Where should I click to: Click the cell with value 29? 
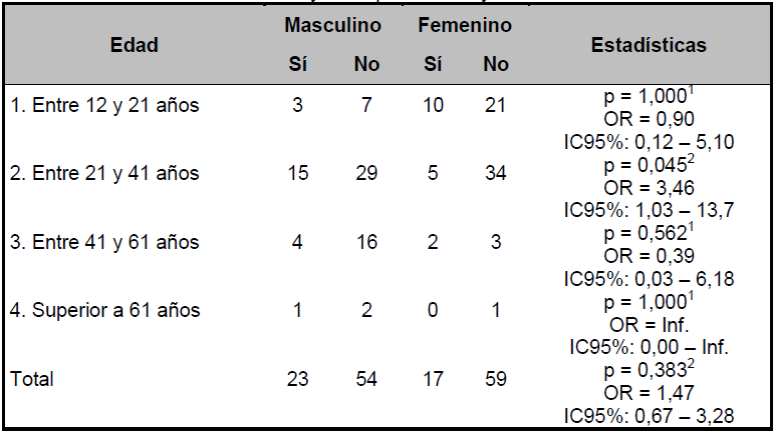click(x=367, y=174)
